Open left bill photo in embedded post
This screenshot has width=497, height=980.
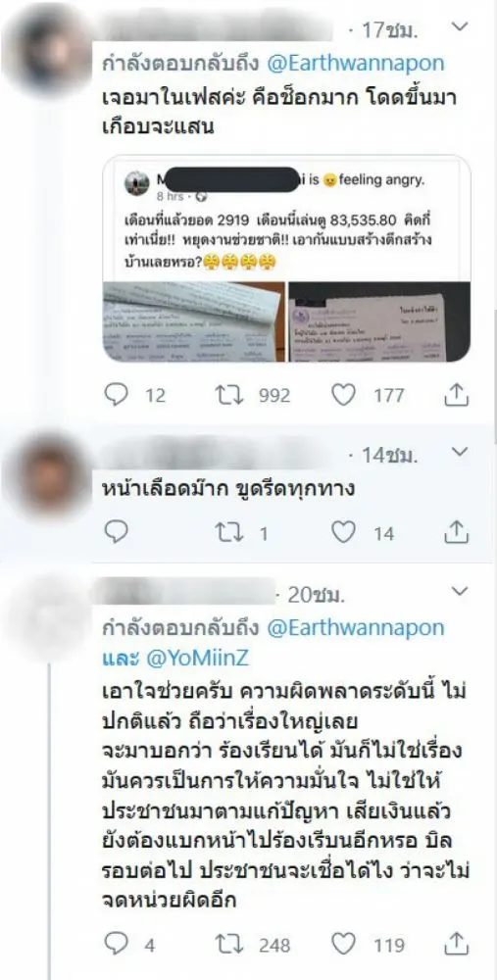point(193,321)
